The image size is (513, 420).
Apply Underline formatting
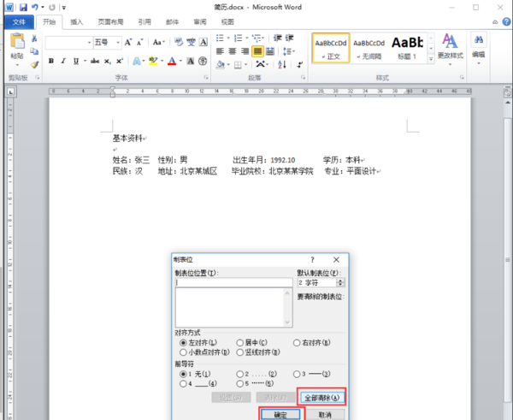point(76,61)
